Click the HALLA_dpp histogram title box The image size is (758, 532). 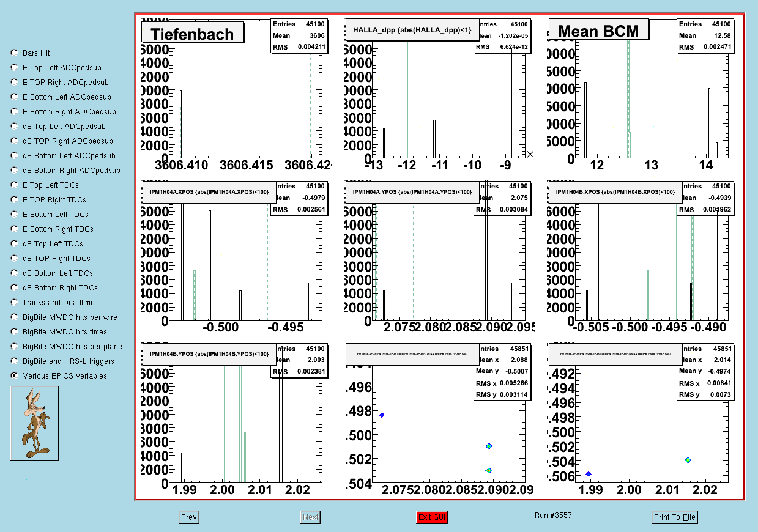pyautogui.click(x=412, y=30)
